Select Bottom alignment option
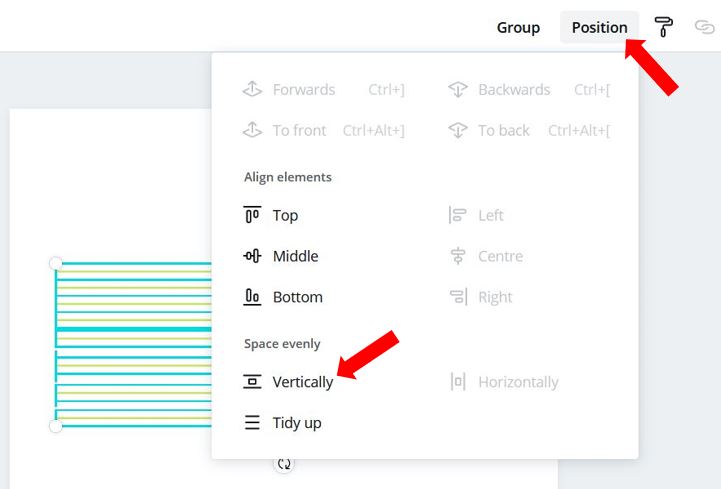Screen dimensions: 721x489 (x=298, y=297)
